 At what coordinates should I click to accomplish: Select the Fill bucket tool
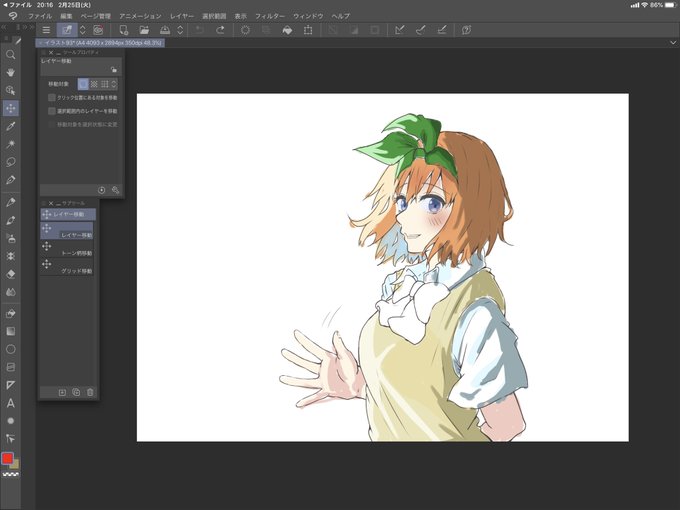[x=11, y=314]
